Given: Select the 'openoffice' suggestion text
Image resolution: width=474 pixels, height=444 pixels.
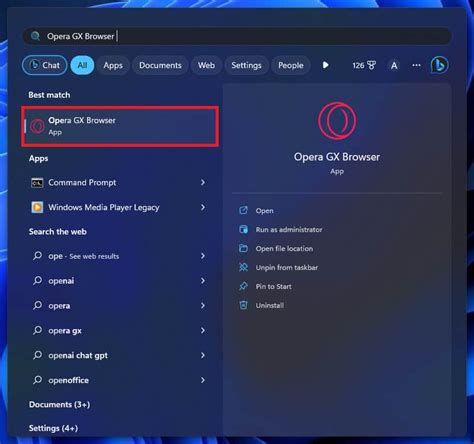Looking at the screenshot, I should pyautogui.click(x=68, y=380).
